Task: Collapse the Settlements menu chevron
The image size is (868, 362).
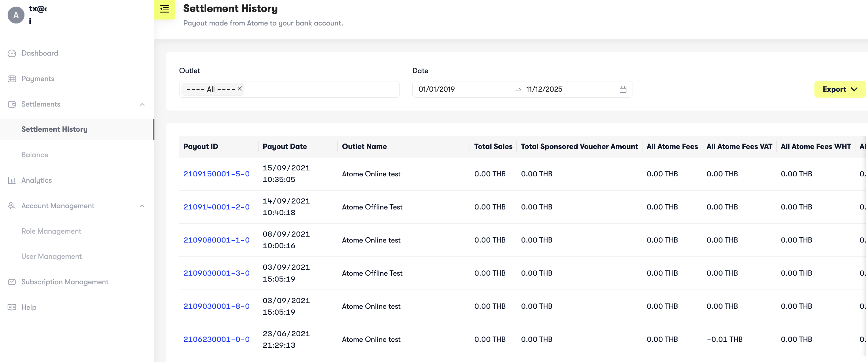Action: (x=142, y=105)
